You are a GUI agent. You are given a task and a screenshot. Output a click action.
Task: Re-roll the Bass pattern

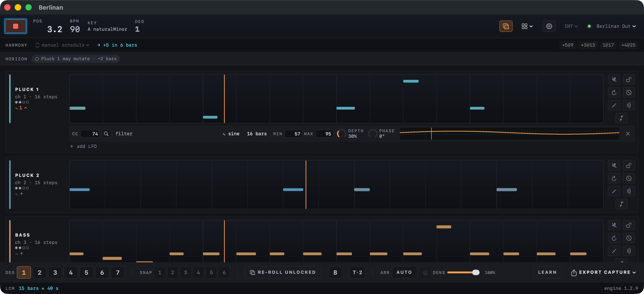pyautogui.click(x=614, y=238)
